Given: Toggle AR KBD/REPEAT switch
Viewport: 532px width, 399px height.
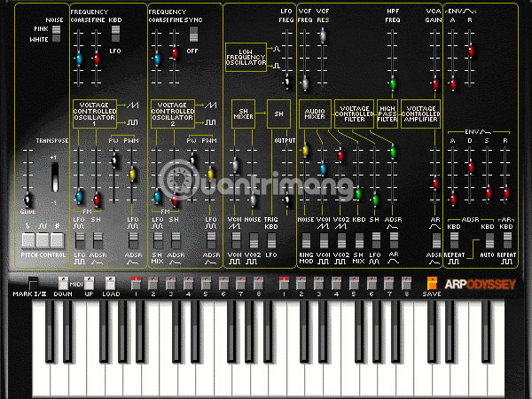Looking at the screenshot, I should click(507, 240).
